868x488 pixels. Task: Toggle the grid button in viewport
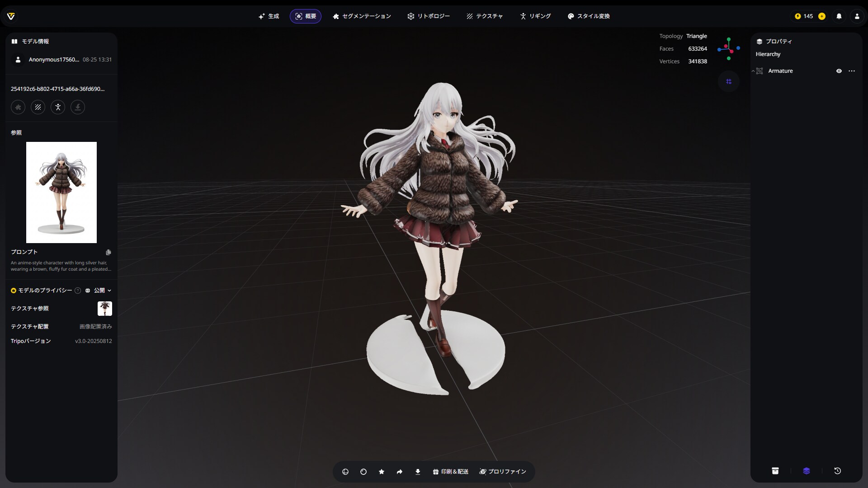729,82
